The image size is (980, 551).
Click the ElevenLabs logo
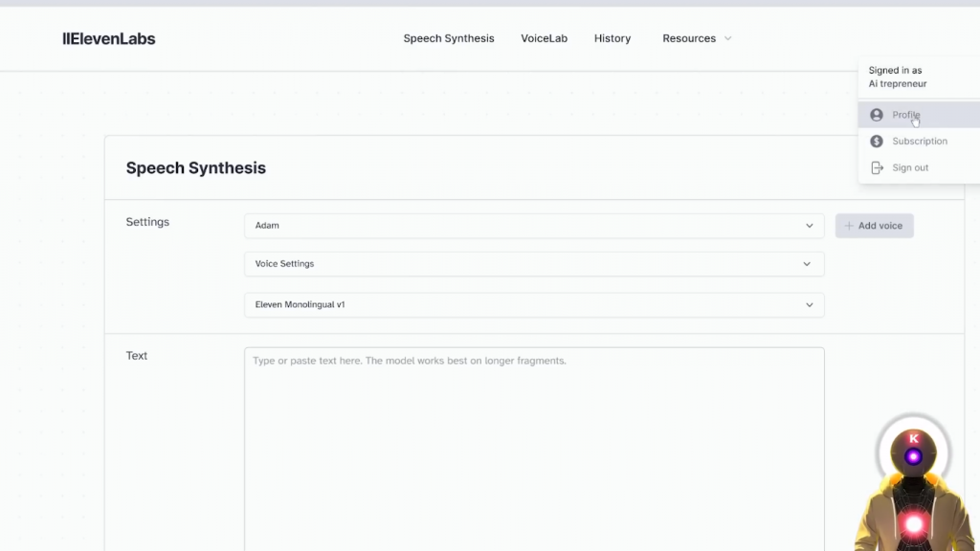coord(109,38)
